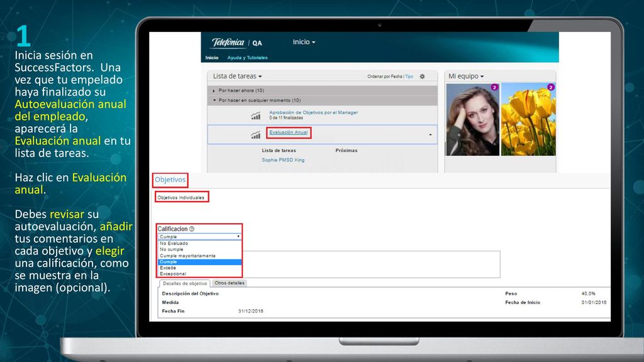Click the chart icon beside Evaluación Anual
Image resolution: width=644 pixels, height=362 pixels.
pos(255,134)
